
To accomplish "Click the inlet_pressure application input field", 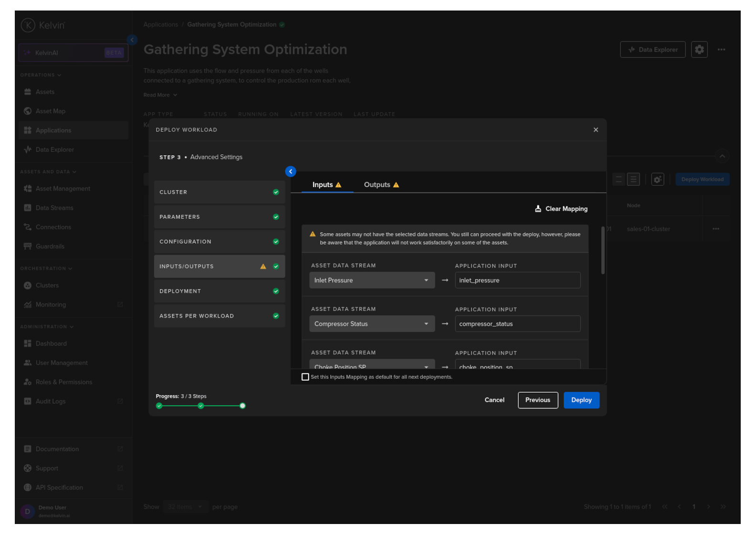I will pyautogui.click(x=517, y=280).
